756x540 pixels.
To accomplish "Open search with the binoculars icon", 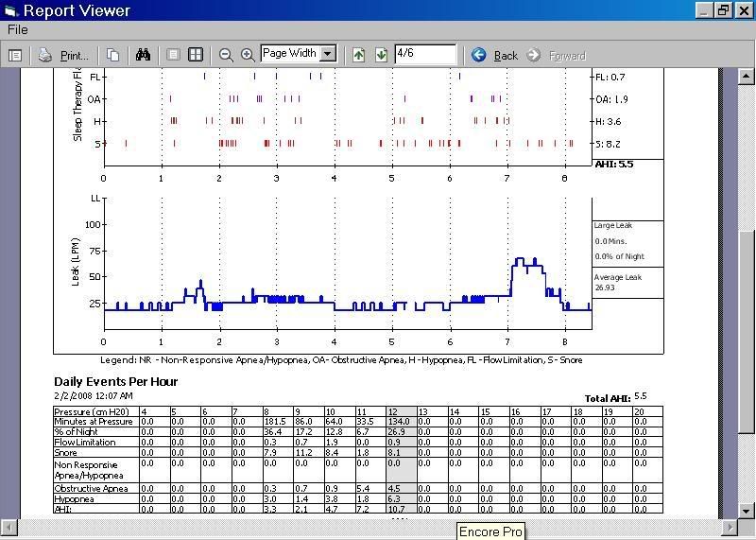I will pos(143,55).
